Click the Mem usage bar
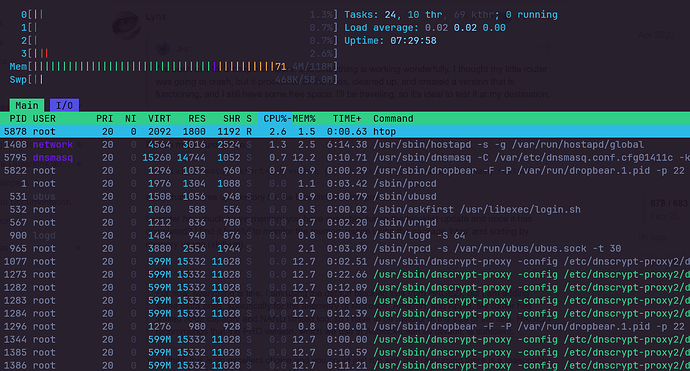Viewport: 690px width, 371px height. (x=174, y=67)
